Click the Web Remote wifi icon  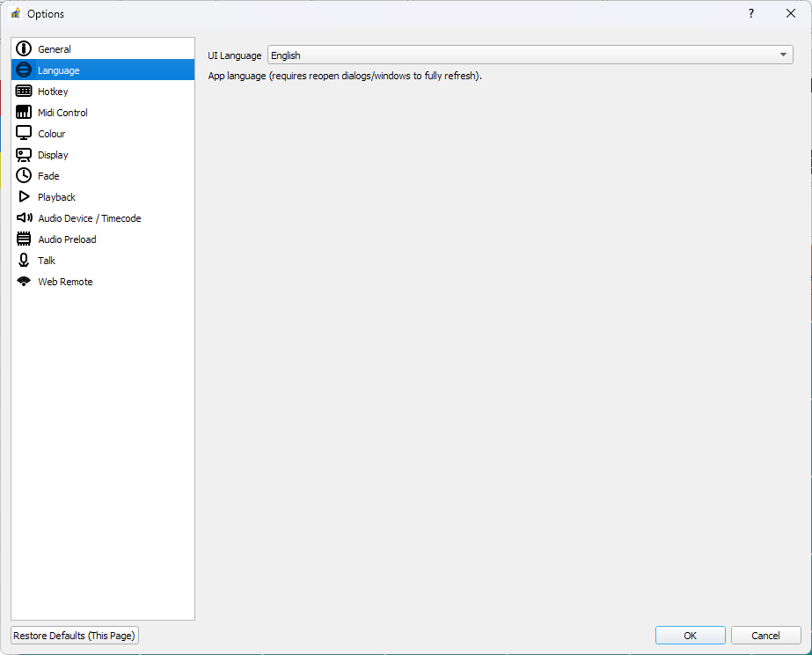24,281
